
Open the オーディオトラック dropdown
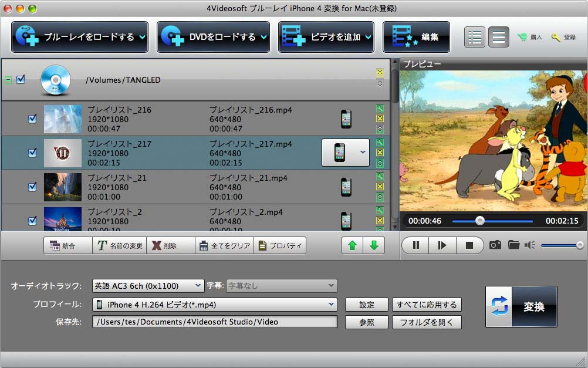[x=148, y=286]
